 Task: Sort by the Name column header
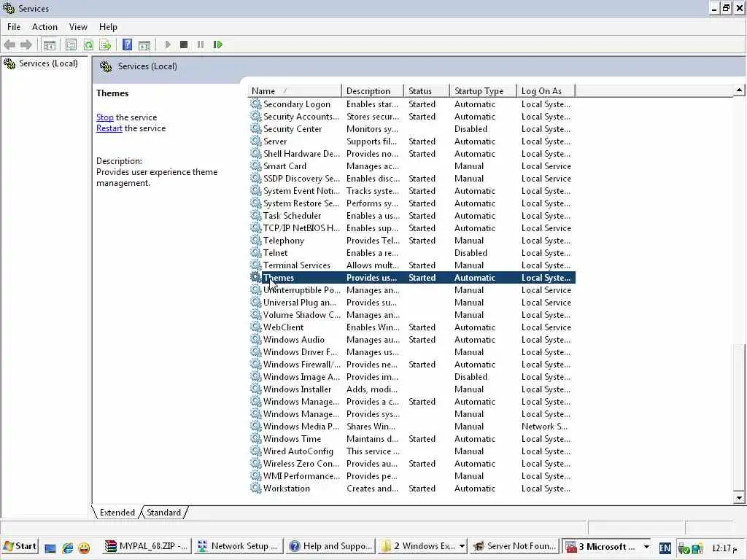pos(295,91)
